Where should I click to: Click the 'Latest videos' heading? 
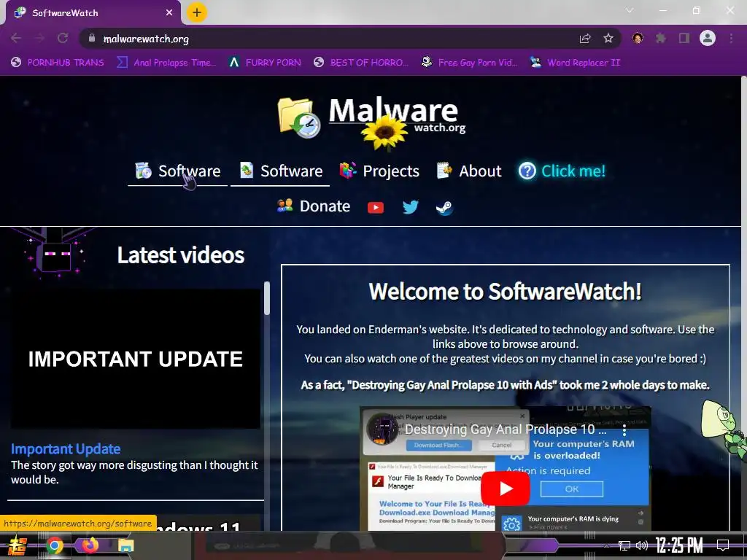[x=181, y=255]
